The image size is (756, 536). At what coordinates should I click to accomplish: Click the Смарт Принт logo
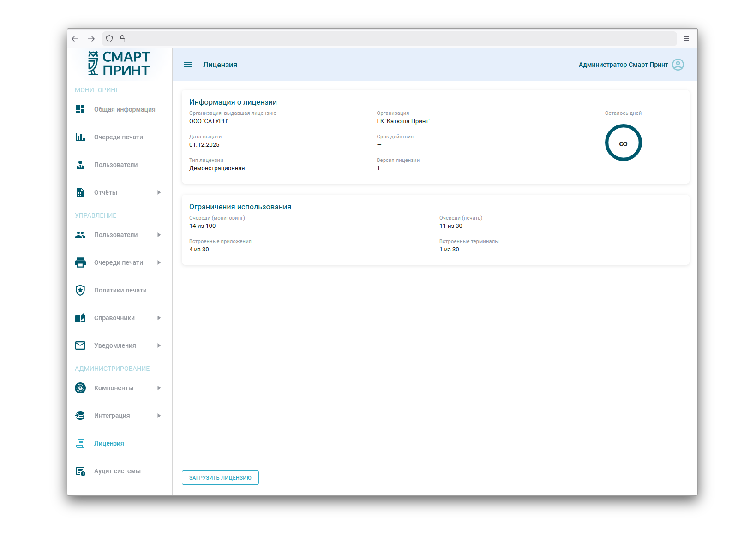tap(119, 63)
